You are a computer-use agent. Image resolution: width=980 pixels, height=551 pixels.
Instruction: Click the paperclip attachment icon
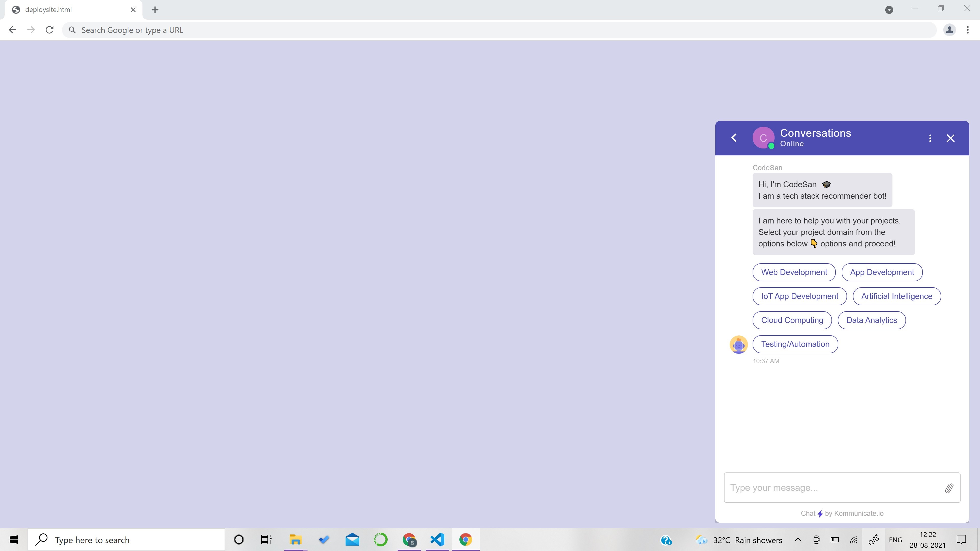[949, 488]
